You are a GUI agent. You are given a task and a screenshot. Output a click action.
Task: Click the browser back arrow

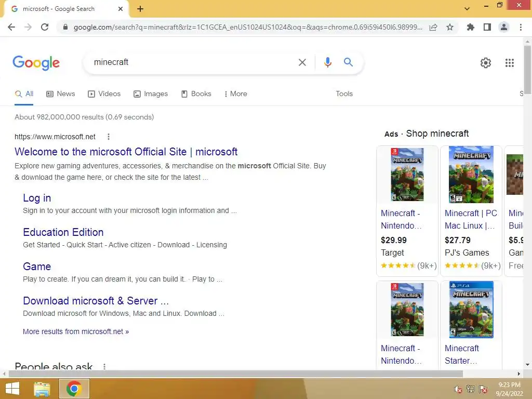(x=11, y=27)
